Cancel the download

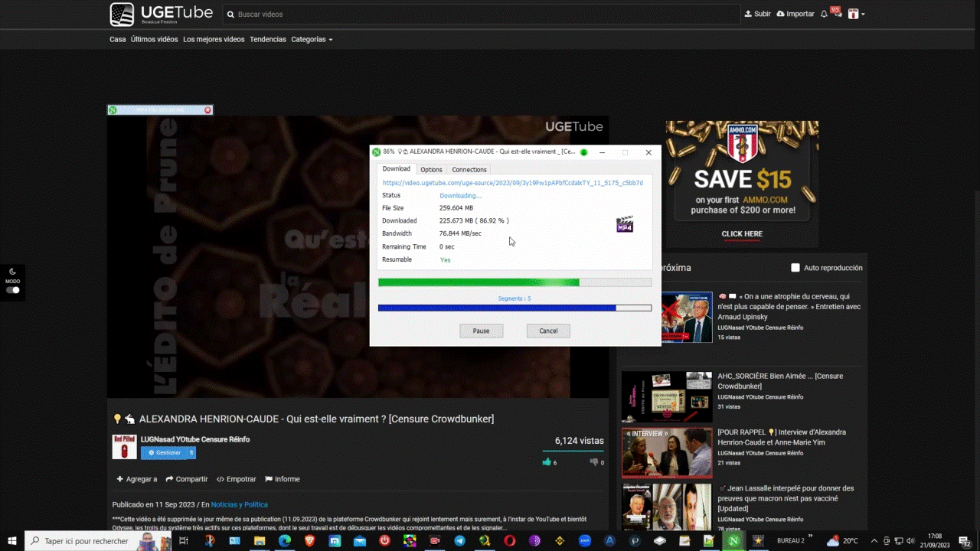tap(548, 331)
